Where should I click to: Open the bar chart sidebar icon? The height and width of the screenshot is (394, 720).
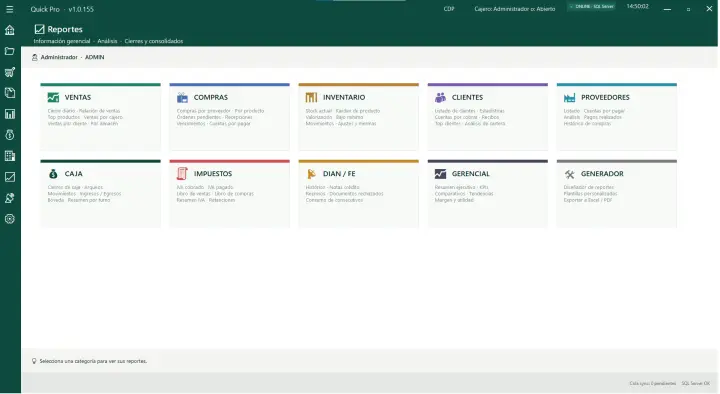pyautogui.click(x=10, y=114)
